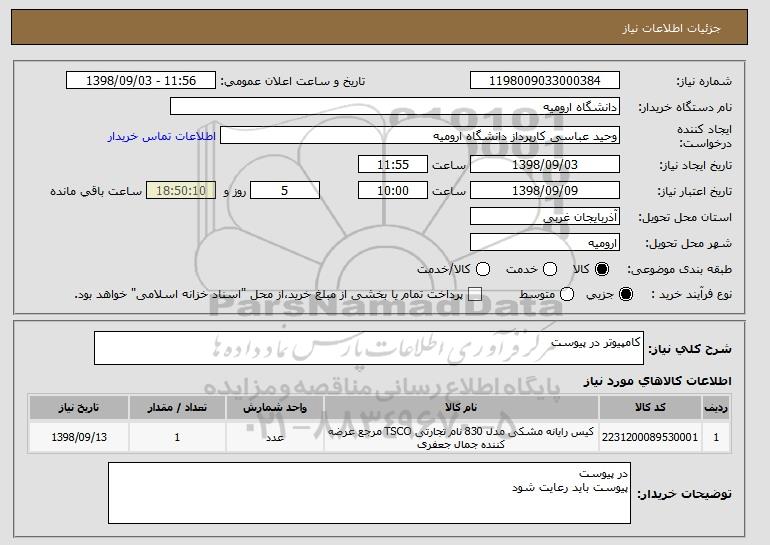Viewport: 770px width, 545px height.
Task: Open the اطلاعات تماس خریدار link
Action: (x=162, y=136)
